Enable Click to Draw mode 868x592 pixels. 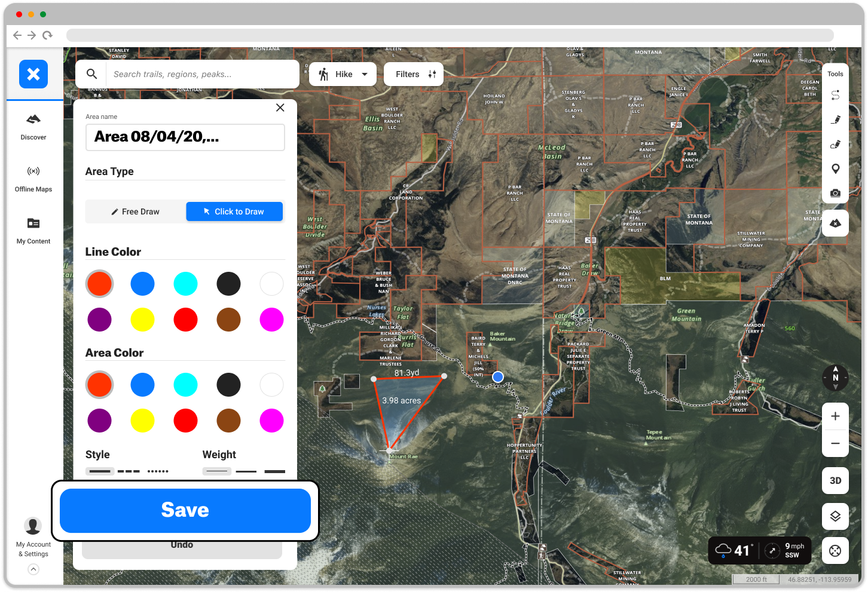(x=234, y=211)
